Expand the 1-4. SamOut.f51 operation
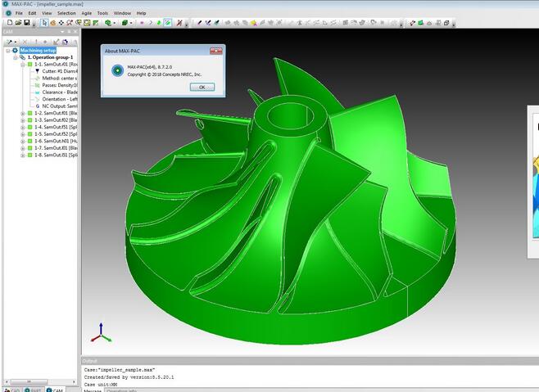 pos(23,127)
